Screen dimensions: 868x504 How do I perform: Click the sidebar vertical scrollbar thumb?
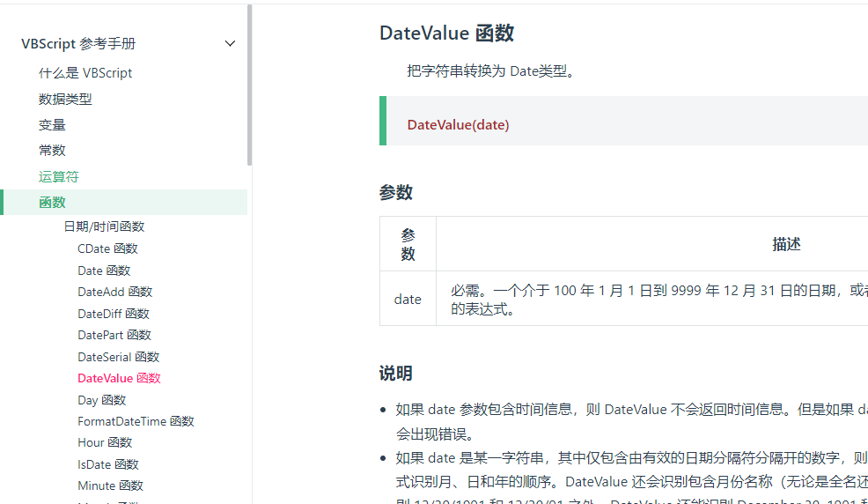pos(250,85)
